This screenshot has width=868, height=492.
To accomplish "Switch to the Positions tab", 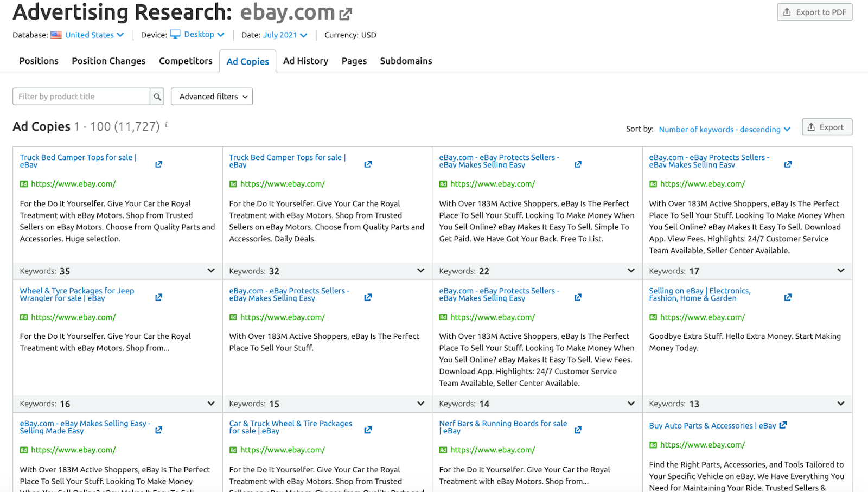I will point(39,61).
